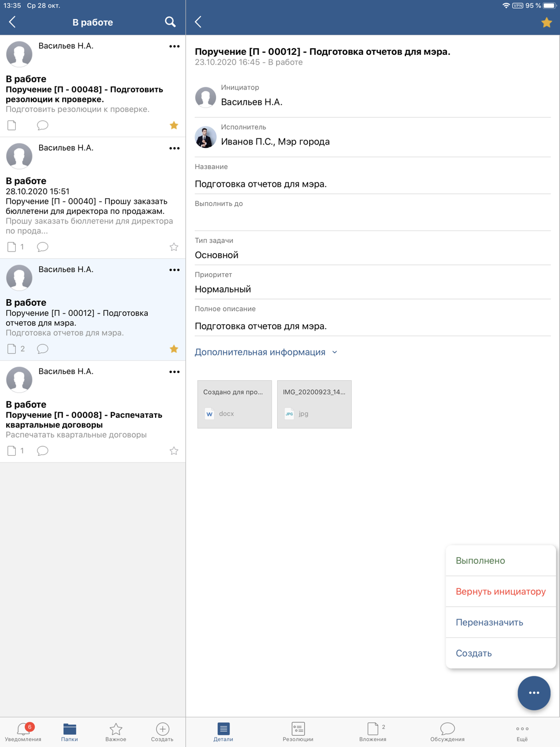Image resolution: width=560 pixels, height=747 pixels.
Task: Star task П-00008 in the list
Action: click(x=174, y=451)
